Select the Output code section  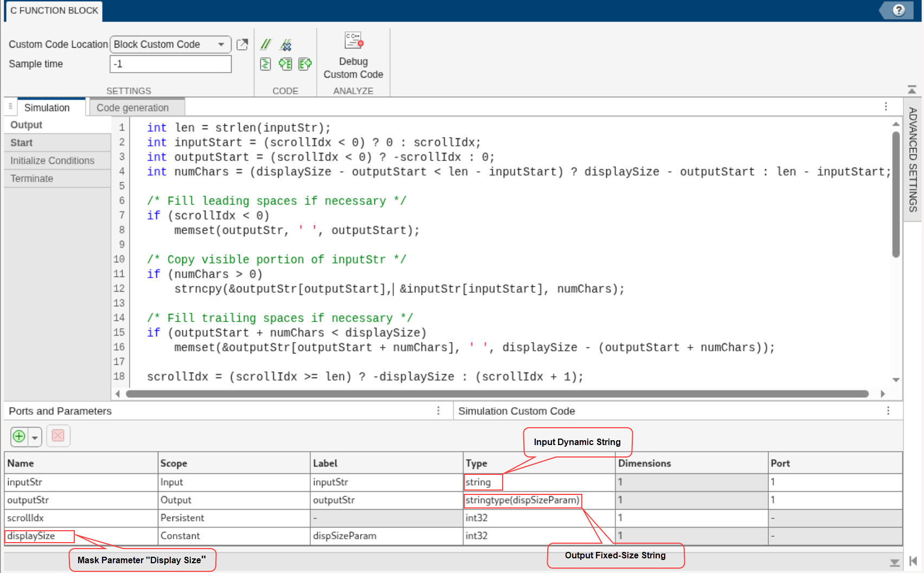(57, 125)
